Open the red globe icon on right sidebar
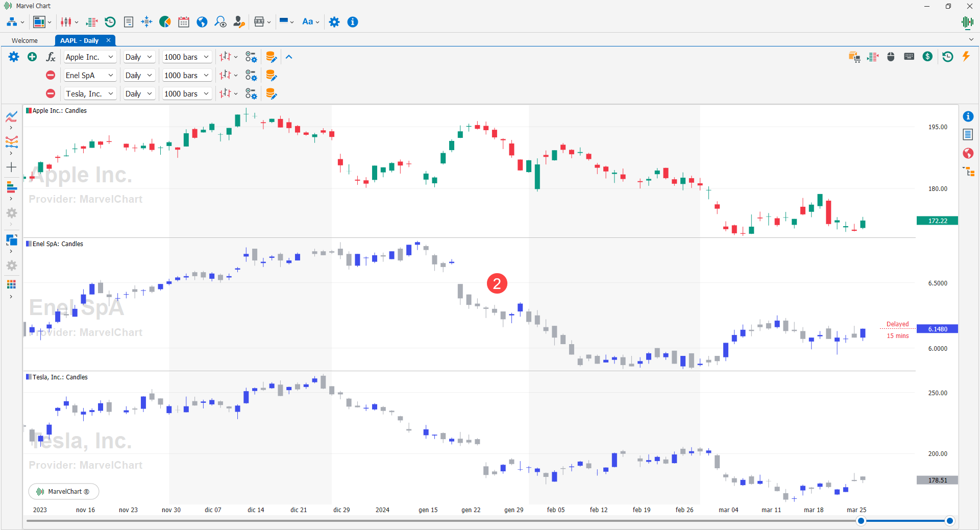The height and width of the screenshot is (530, 980). (x=968, y=153)
